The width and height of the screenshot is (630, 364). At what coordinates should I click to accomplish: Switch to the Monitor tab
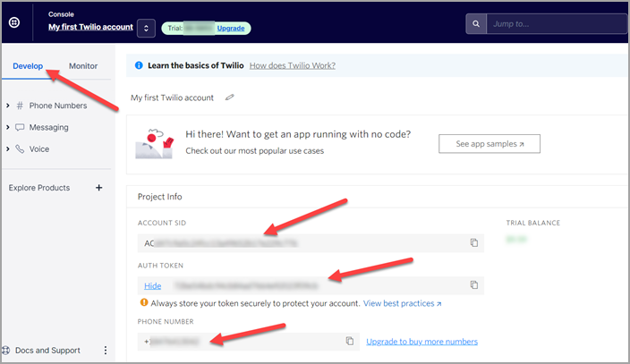(83, 66)
